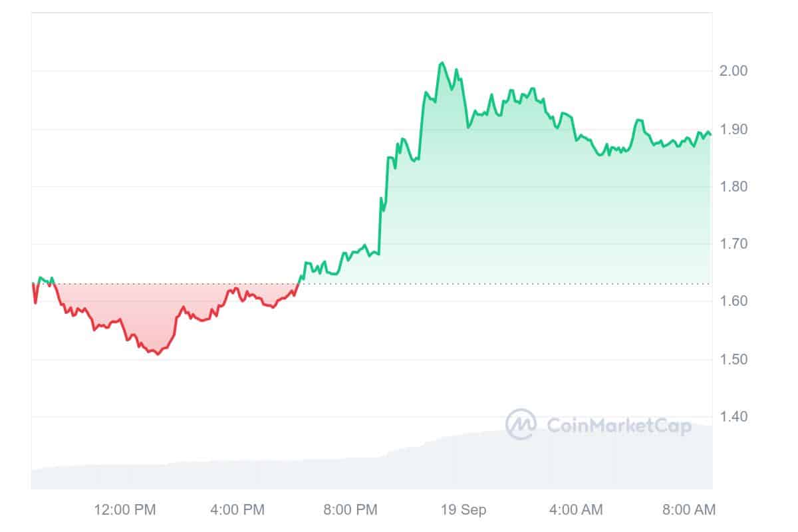Click the 1.60 price axis label
Screen dimensions: 798x532
[733, 301]
